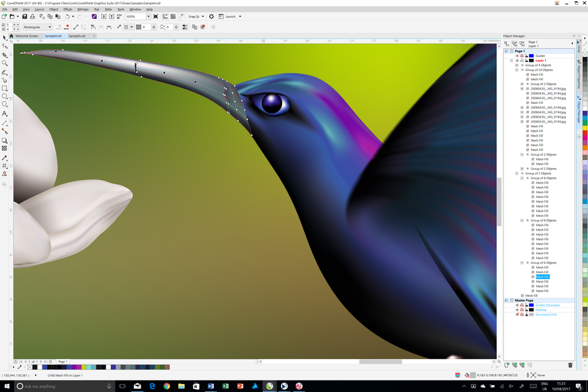Click the Launch button on the toolbar
The width and height of the screenshot is (588, 392).
pyautogui.click(x=225, y=16)
